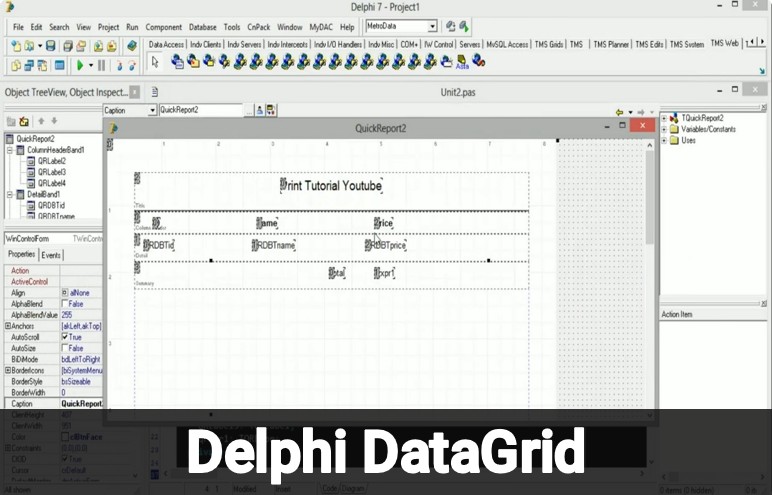Click the down arrow in Object TreeView toolbar

54,121
